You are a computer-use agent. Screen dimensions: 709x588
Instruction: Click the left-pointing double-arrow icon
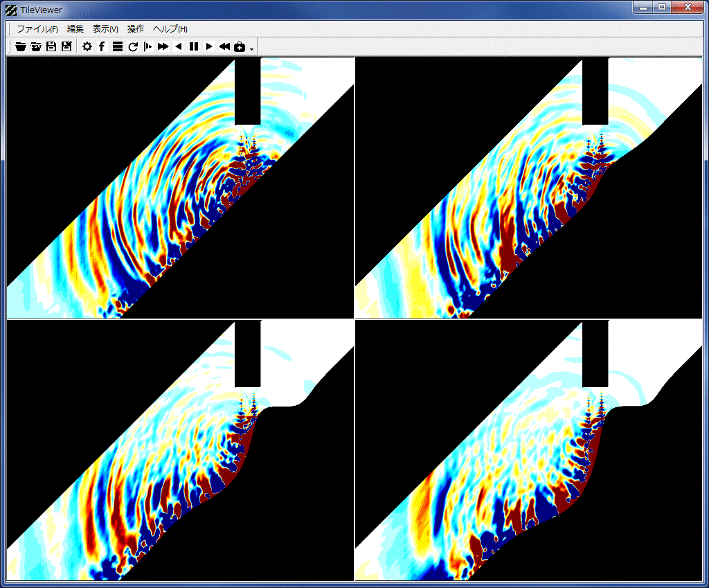click(224, 46)
